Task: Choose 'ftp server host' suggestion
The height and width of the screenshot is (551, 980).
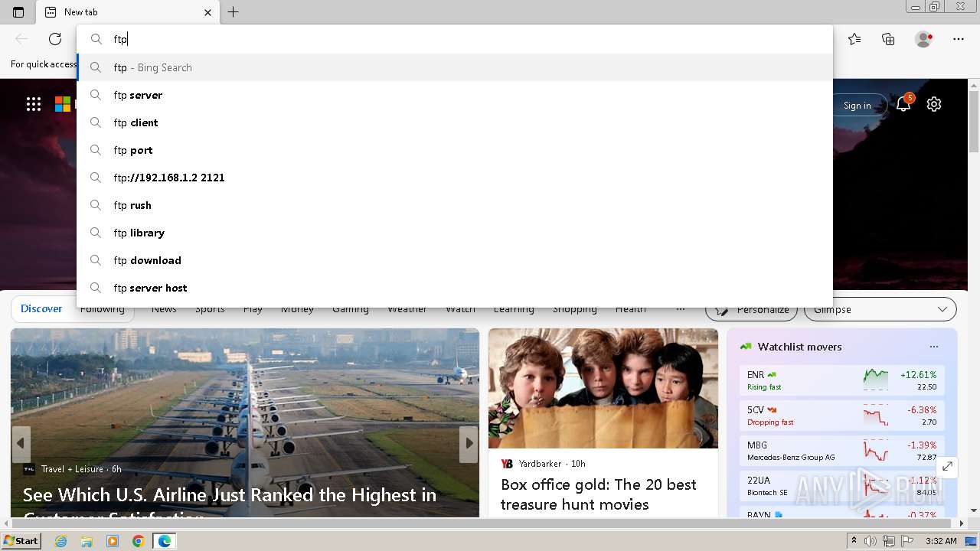Action: (x=455, y=288)
